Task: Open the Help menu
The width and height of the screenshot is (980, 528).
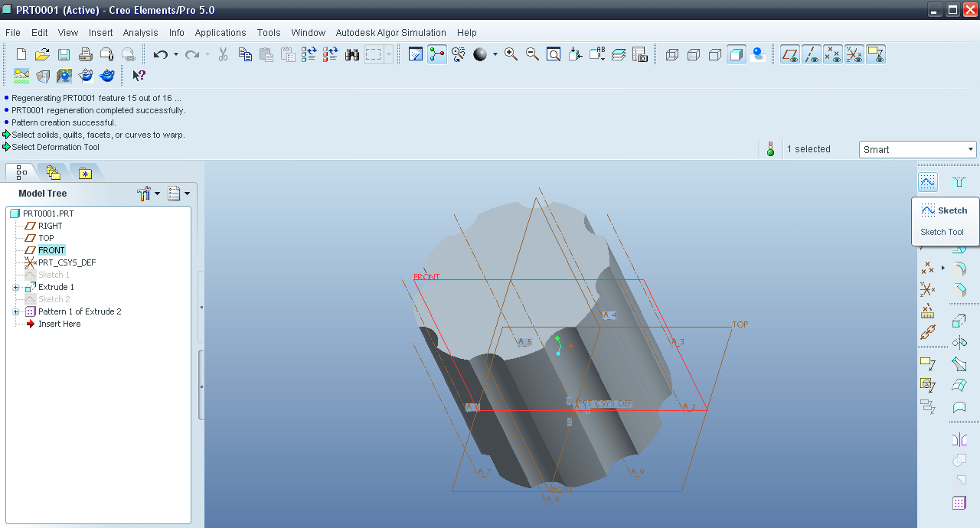Action: (x=467, y=33)
